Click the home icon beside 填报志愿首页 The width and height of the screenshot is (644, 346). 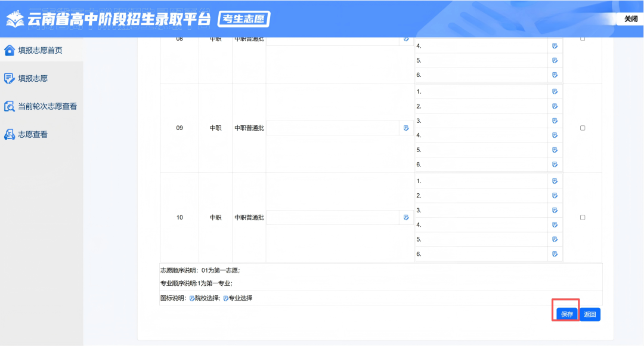pyautogui.click(x=9, y=50)
